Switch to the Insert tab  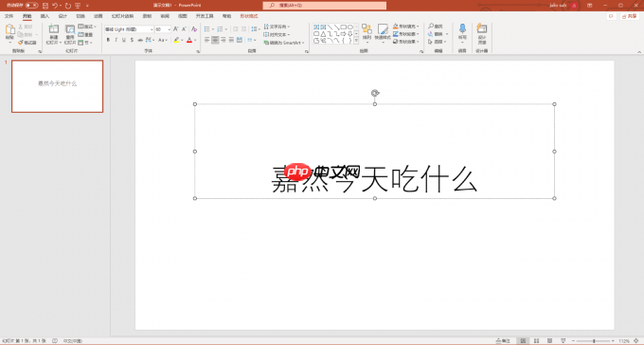click(x=45, y=16)
